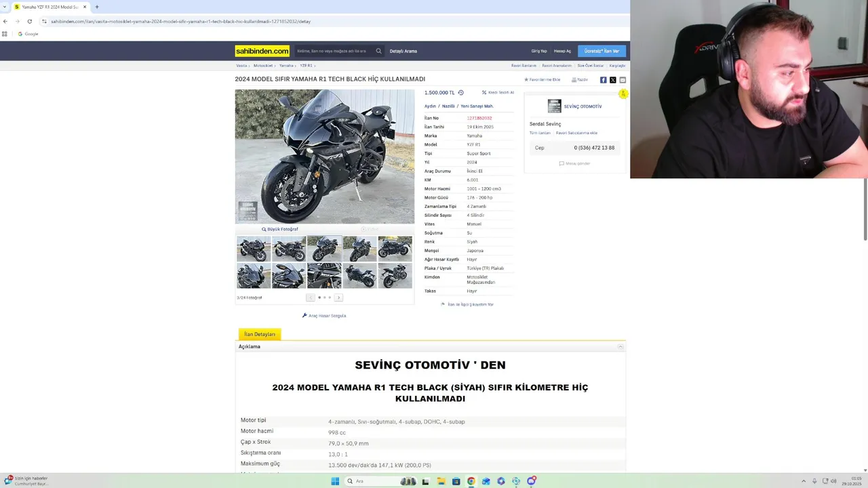Open Vasıta breadcrumb category
868x488 pixels.
(x=241, y=66)
